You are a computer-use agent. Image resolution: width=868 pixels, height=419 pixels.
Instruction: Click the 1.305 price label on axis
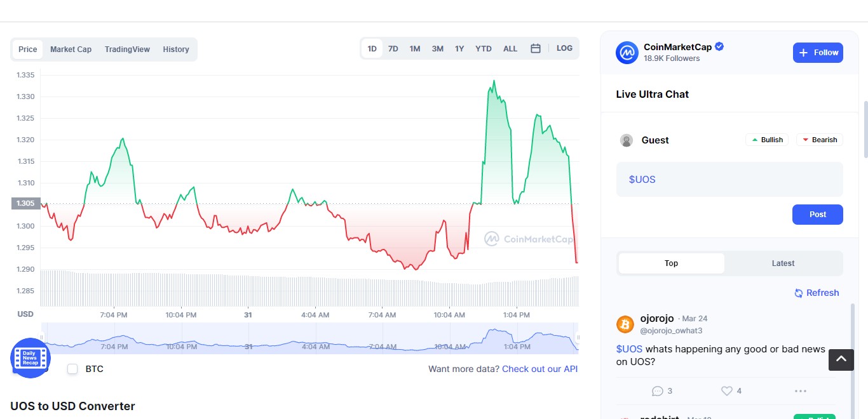[x=25, y=203]
